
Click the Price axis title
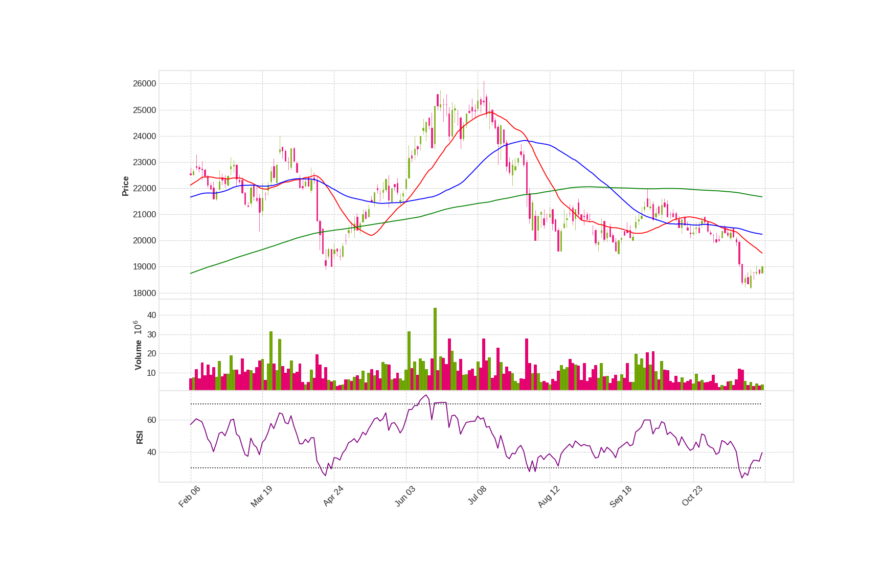click(x=125, y=186)
